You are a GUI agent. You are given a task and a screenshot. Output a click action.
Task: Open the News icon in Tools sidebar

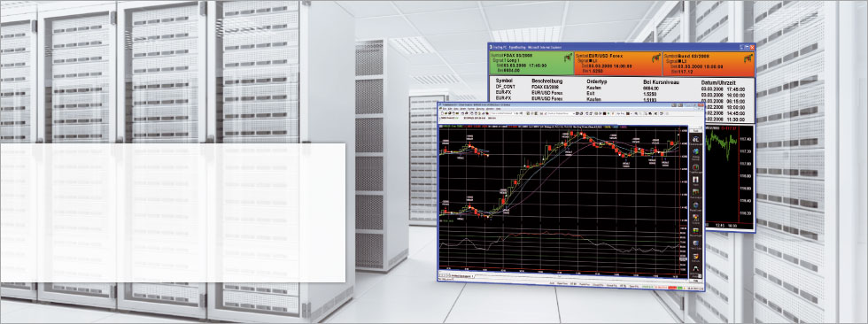695,180
